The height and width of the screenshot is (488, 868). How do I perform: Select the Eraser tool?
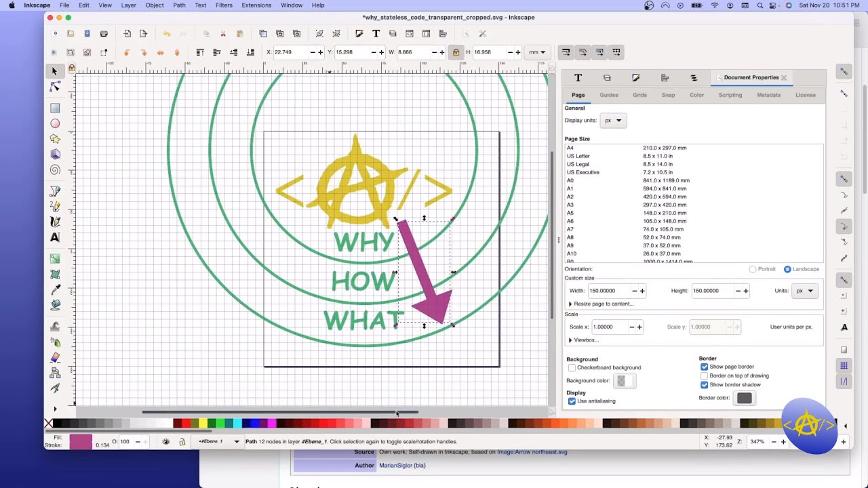55,358
